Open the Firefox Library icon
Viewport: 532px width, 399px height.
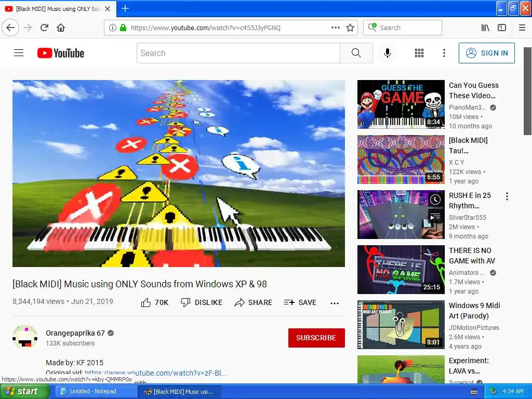pyautogui.click(x=485, y=28)
